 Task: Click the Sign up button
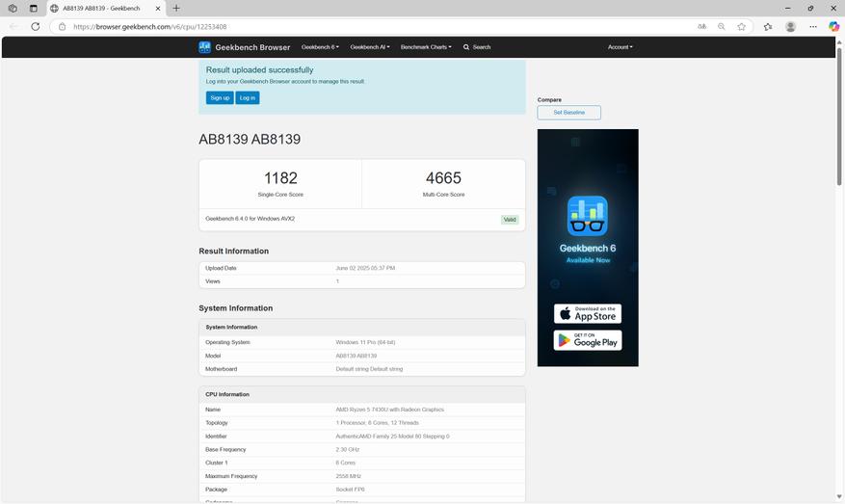(220, 97)
